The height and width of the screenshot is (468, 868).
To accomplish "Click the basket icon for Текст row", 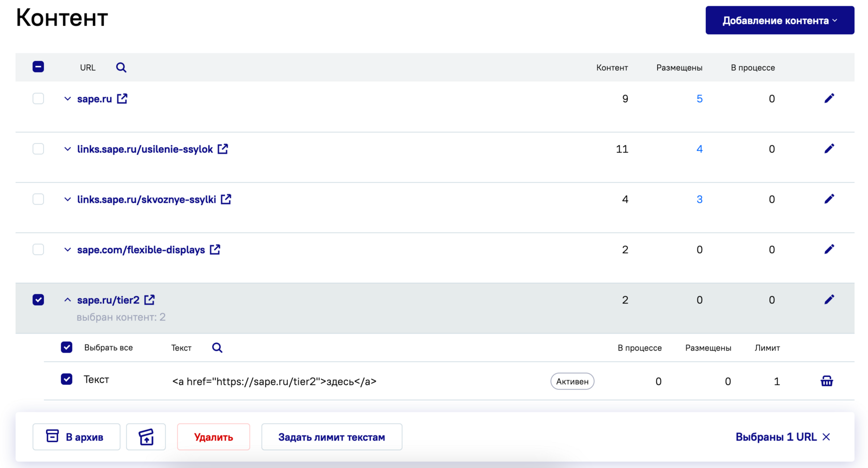I will [x=827, y=381].
